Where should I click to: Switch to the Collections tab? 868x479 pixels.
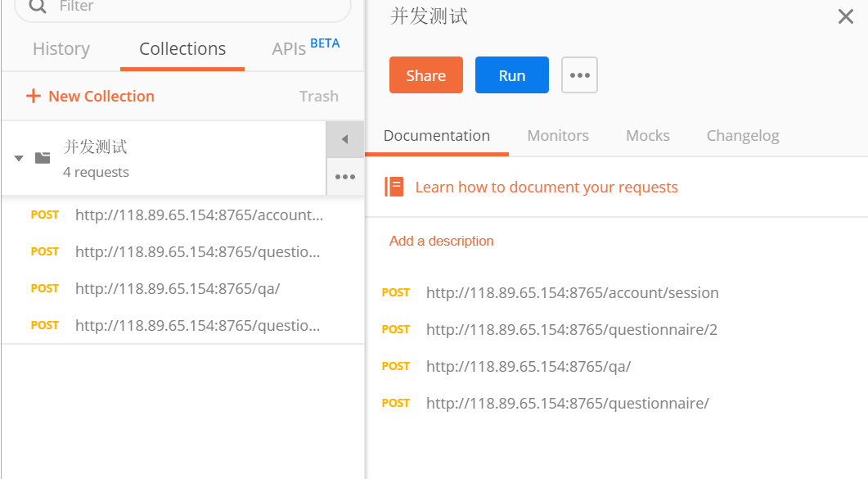182,49
